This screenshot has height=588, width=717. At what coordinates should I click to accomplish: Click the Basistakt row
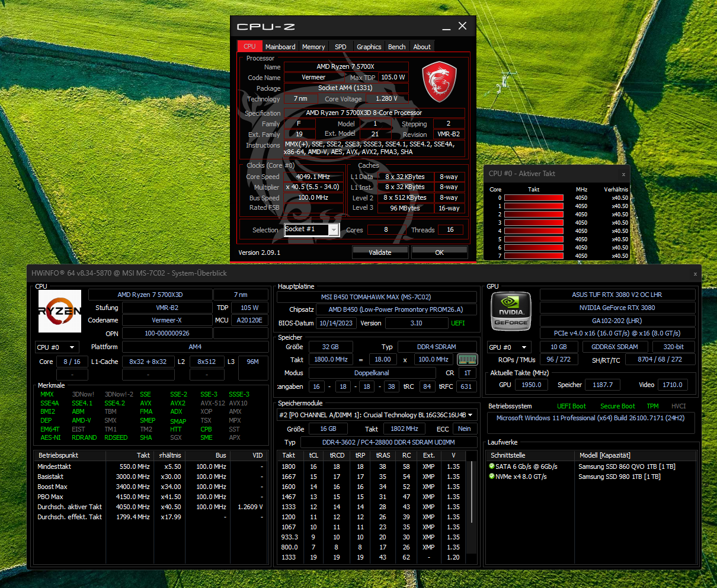tap(151, 477)
